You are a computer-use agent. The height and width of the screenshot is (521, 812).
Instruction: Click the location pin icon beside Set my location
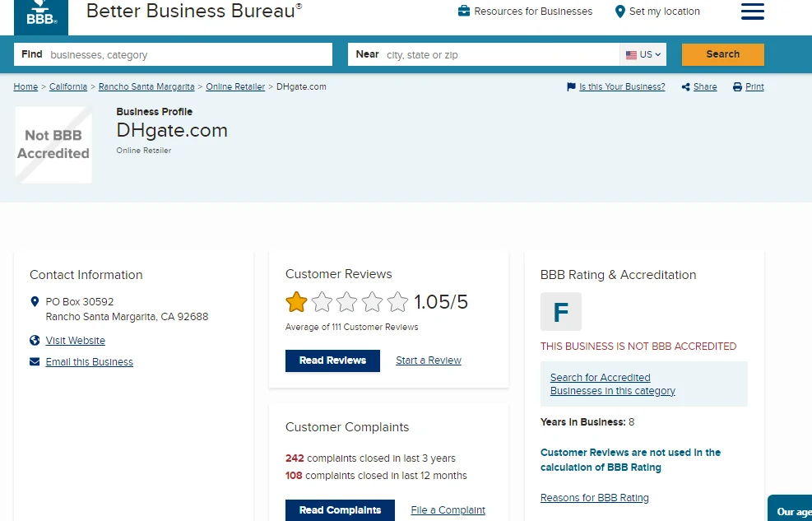click(x=619, y=12)
